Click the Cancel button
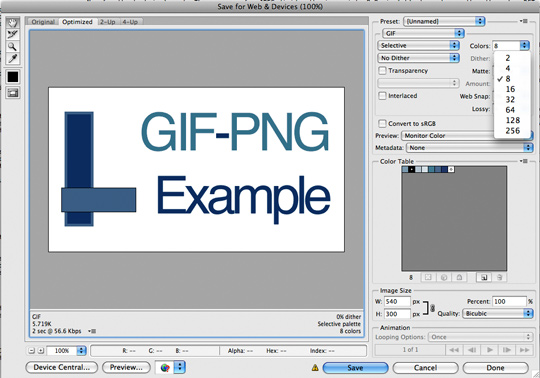Viewport: 540px width, 378px height. point(425,368)
